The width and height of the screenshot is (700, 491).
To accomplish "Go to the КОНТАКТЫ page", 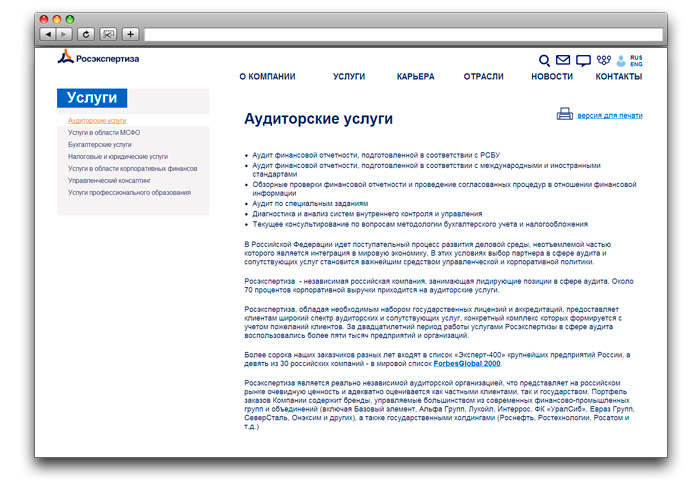I will click(x=618, y=77).
